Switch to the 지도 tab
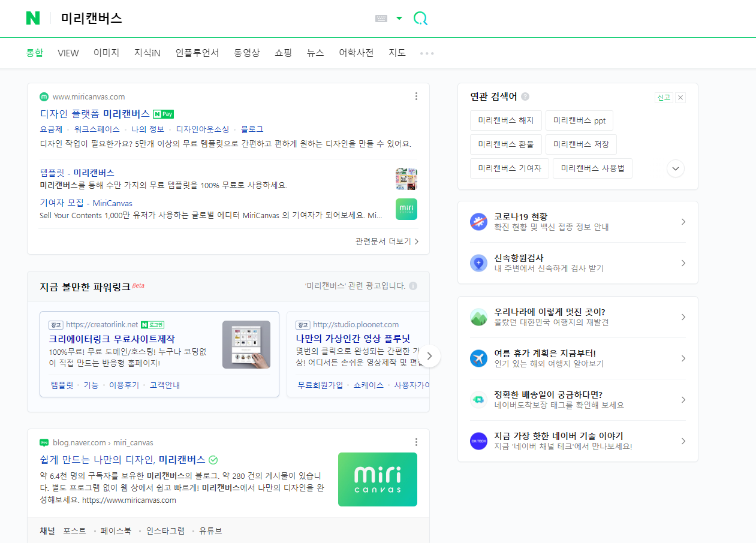Image resolution: width=756 pixels, height=543 pixels. 397,53
